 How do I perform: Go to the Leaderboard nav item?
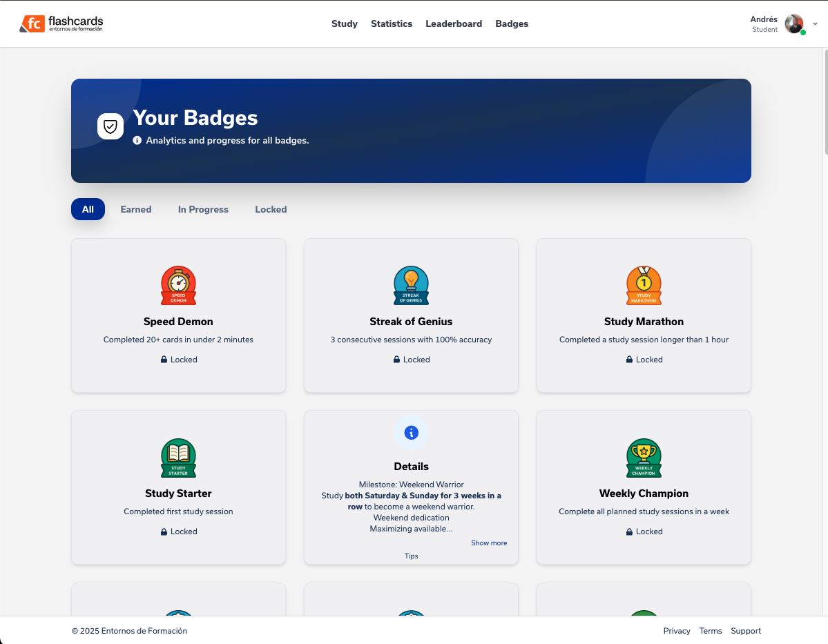point(454,23)
